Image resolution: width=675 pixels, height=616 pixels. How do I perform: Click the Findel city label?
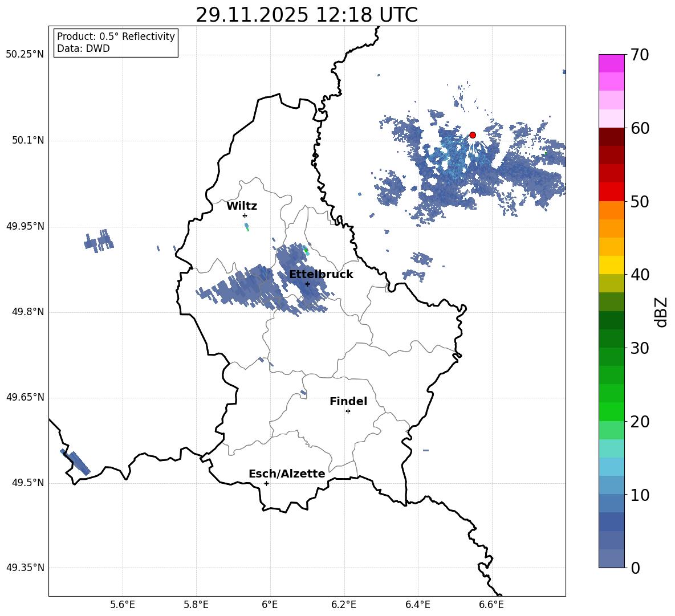(348, 401)
